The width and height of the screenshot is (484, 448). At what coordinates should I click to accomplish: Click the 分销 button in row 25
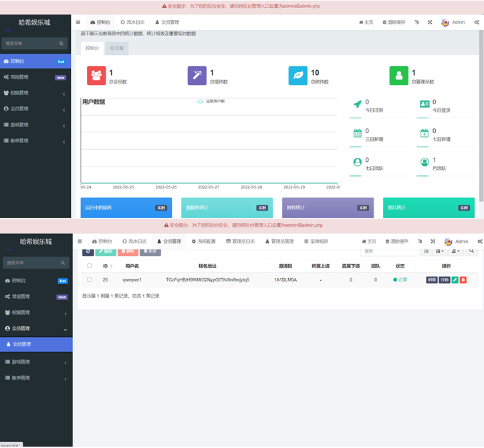tap(444, 279)
